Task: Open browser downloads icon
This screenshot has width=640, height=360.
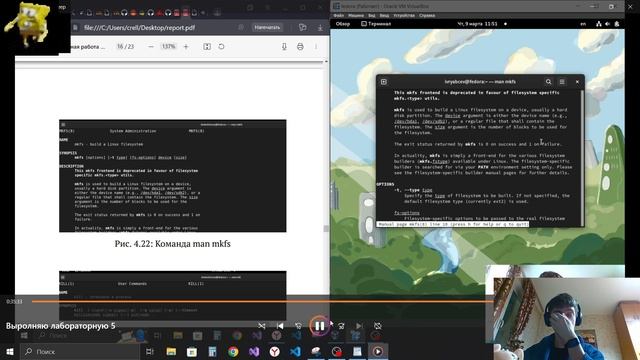Action: point(320,27)
